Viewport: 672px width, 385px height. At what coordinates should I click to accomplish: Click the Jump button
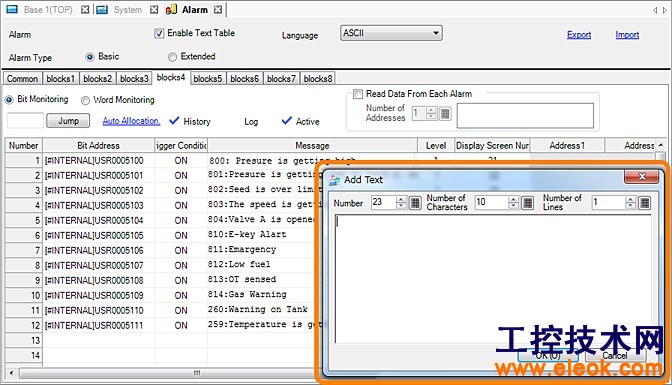coord(68,121)
